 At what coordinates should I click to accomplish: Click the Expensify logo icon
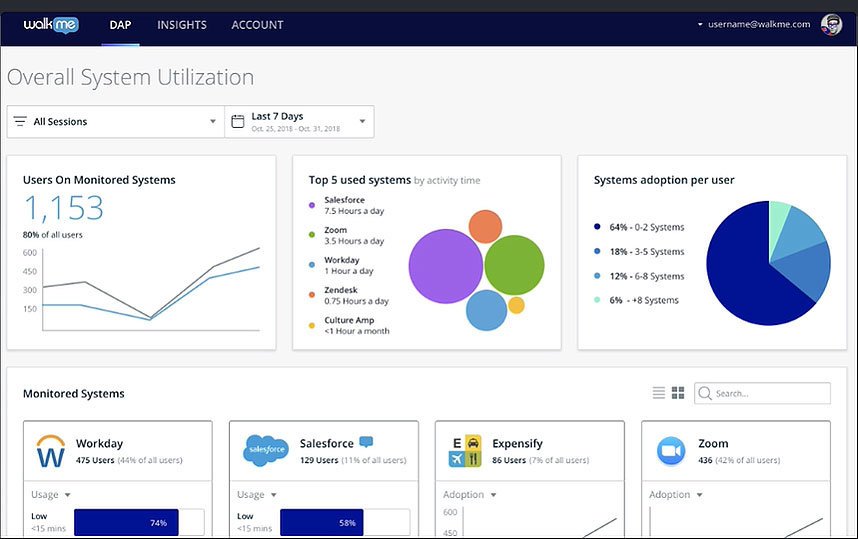click(x=465, y=450)
